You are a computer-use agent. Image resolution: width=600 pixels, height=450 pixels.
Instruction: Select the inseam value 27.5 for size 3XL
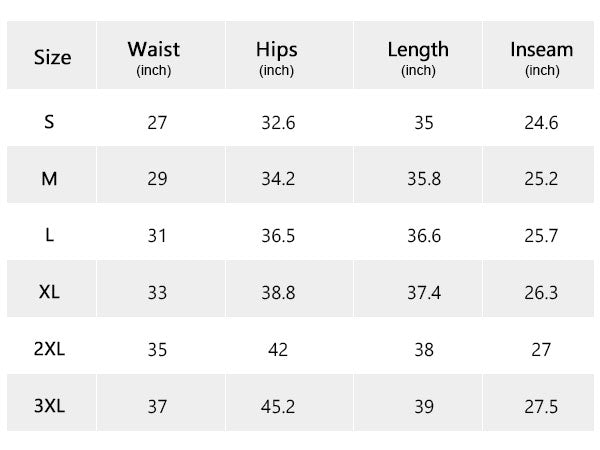540,407
